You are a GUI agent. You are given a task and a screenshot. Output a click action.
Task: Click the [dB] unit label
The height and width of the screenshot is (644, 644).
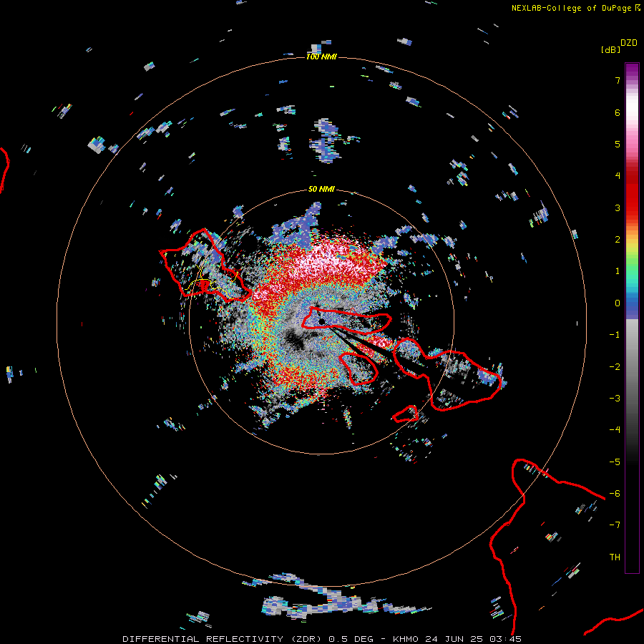610,49
